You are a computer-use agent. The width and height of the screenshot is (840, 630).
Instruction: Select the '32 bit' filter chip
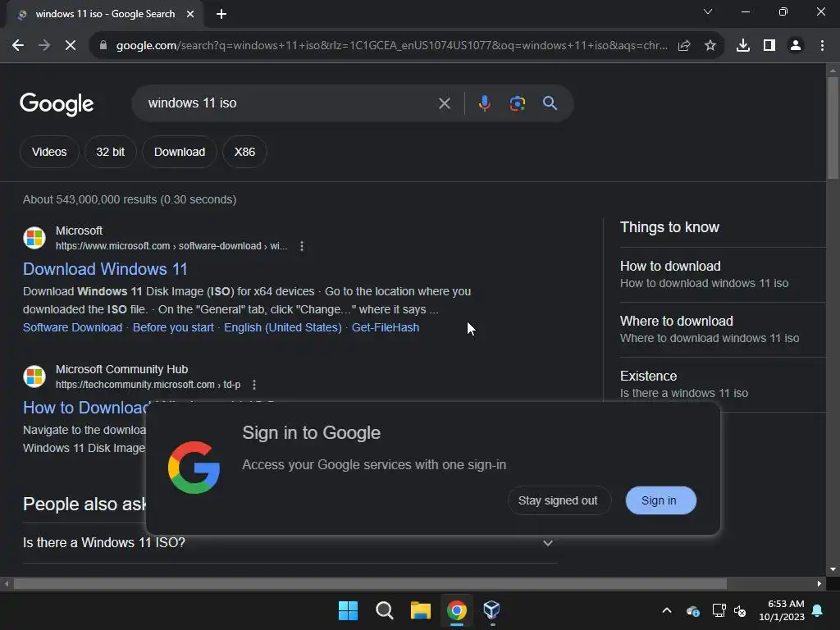pyautogui.click(x=111, y=152)
